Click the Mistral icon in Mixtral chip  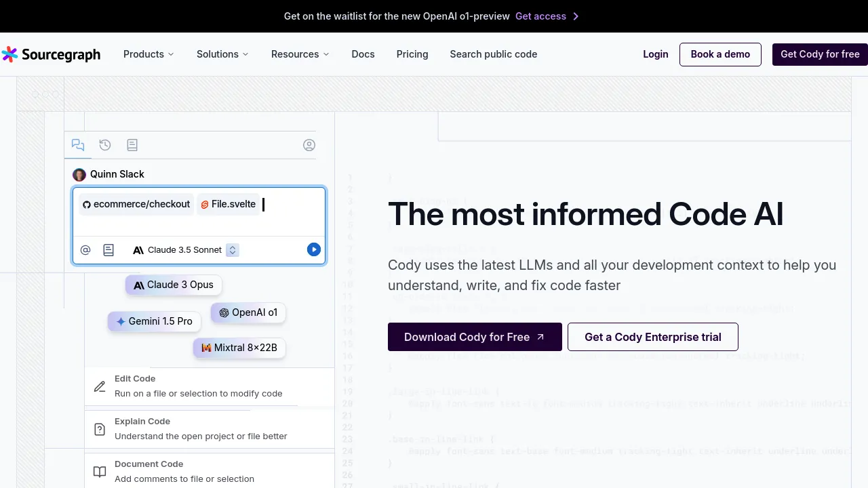tap(206, 348)
